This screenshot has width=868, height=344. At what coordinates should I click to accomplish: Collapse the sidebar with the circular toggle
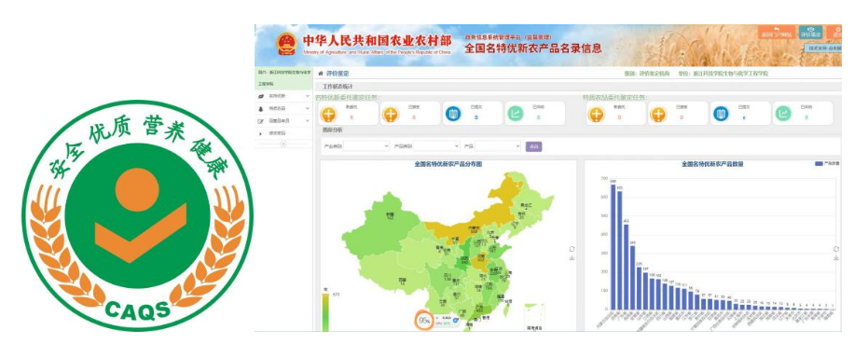click(283, 144)
